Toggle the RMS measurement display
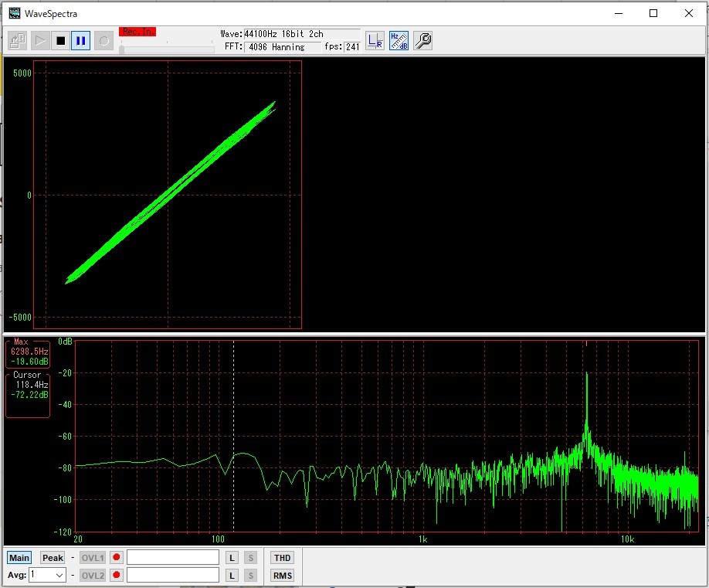This screenshot has width=709, height=588. pyautogui.click(x=282, y=576)
